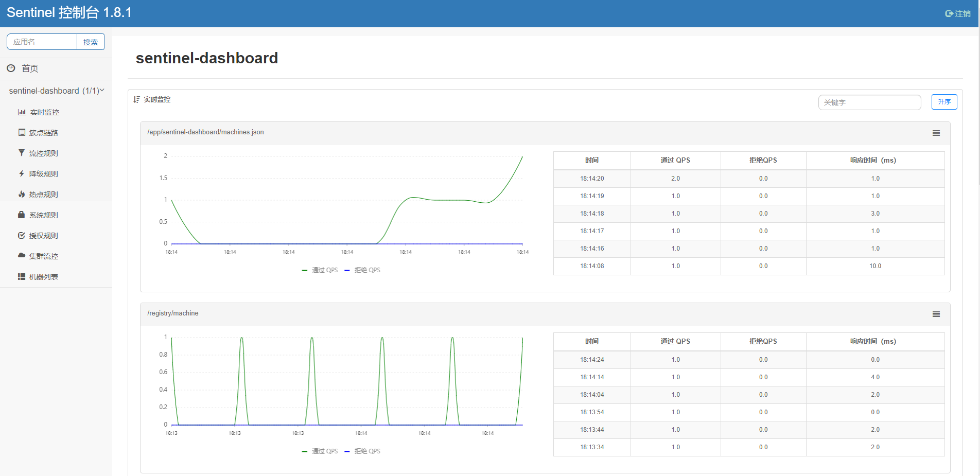Image resolution: width=980 pixels, height=476 pixels.
Task: Open the hamburger menu for machines.json panel
Action: click(x=936, y=133)
